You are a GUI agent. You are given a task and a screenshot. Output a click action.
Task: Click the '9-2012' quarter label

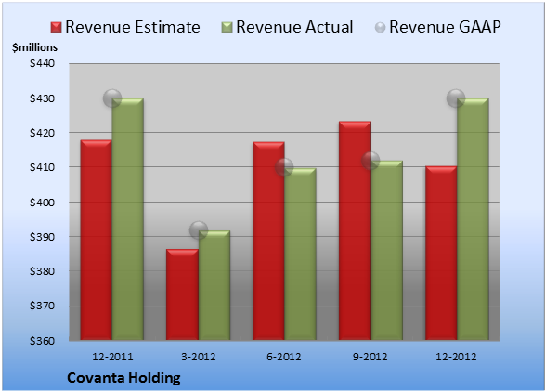(x=370, y=357)
